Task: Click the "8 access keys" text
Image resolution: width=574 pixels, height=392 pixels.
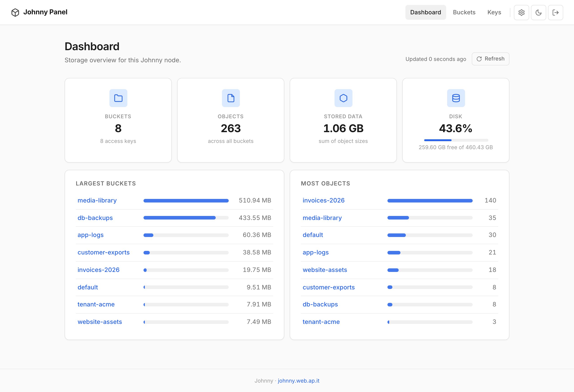Action: point(118,141)
